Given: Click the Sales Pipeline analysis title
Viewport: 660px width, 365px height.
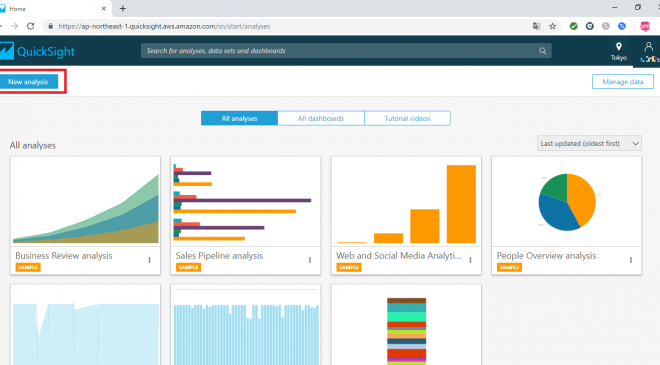Looking at the screenshot, I should coord(219,256).
